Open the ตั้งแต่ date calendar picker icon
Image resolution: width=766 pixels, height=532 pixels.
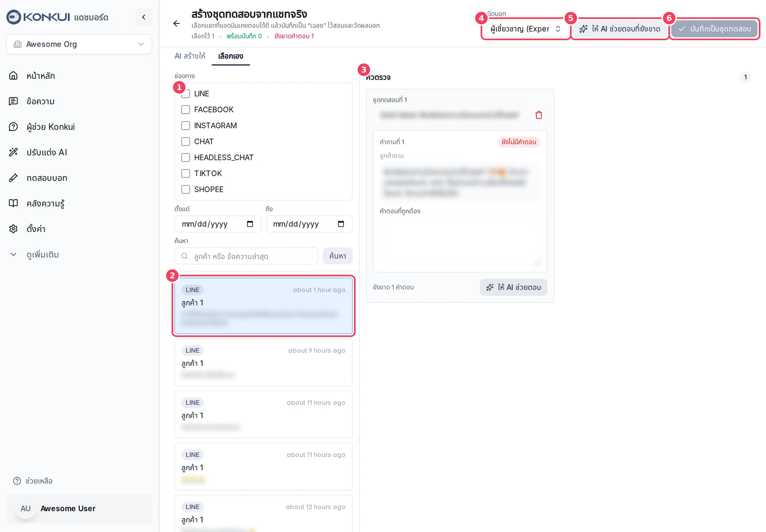coord(250,224)
